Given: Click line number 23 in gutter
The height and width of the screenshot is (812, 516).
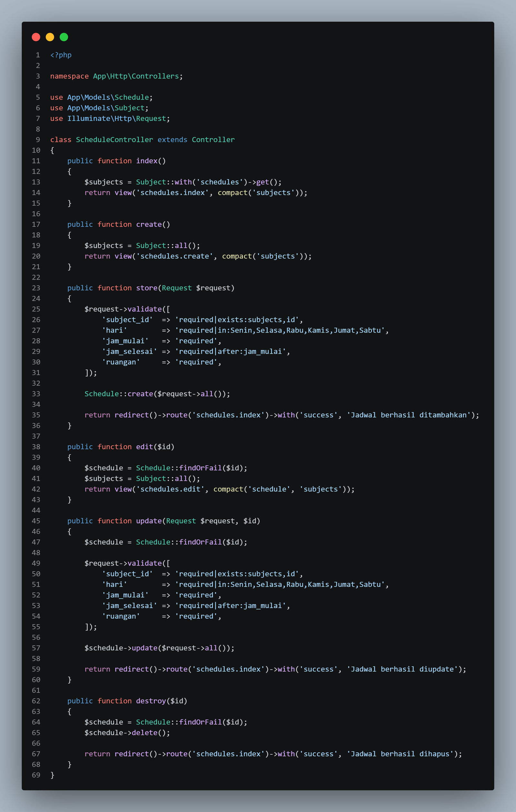Looking at the screenshot, I should (x=36, y=288).
